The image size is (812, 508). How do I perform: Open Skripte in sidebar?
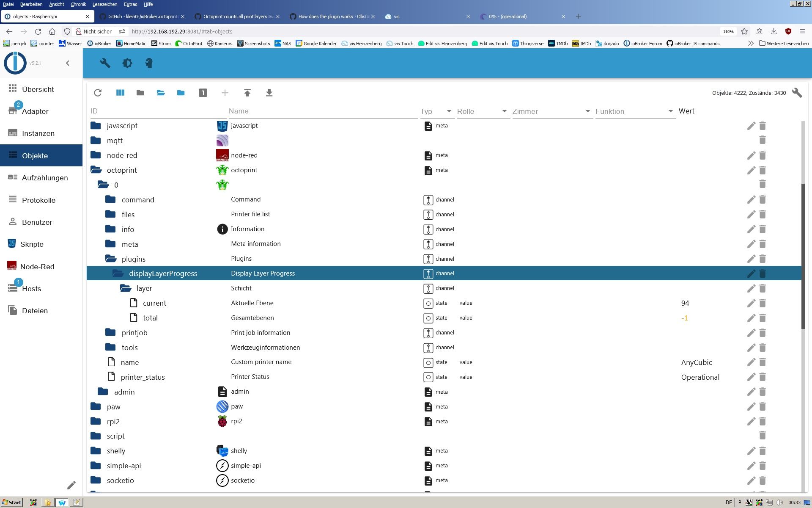point(41,244)
